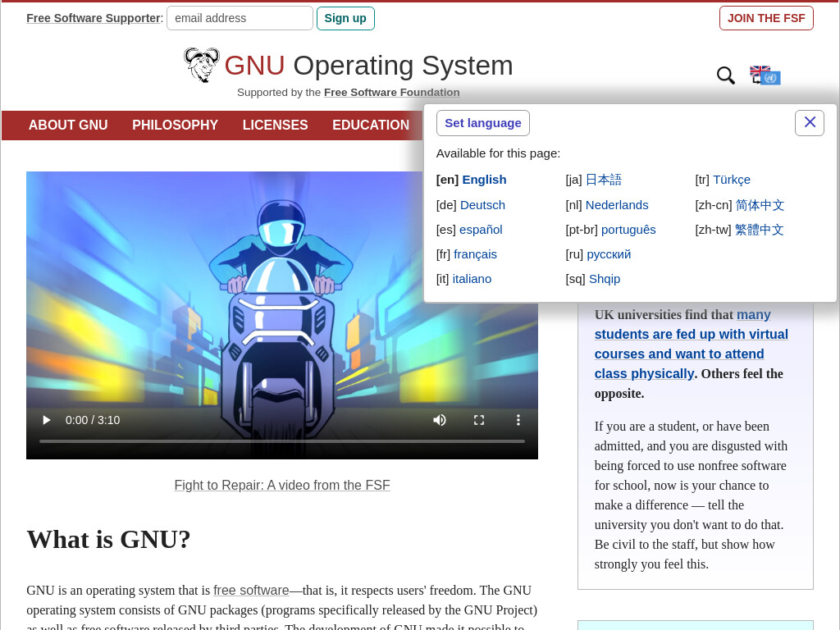840x630 pixels.
Task: Open the PHILOSOPHY menu item
Action: pyautogui.click(x=176, y=125)
